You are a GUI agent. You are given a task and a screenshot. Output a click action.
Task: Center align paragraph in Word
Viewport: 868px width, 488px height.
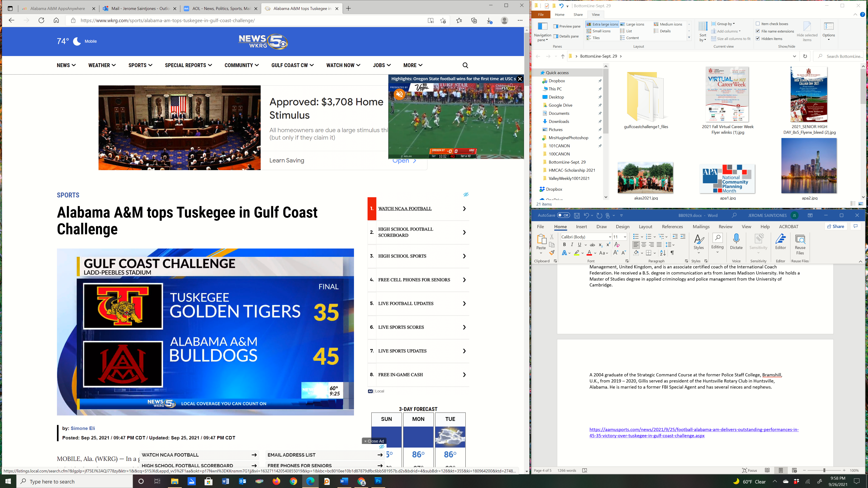pyautogui.click(x=644, y=244)
